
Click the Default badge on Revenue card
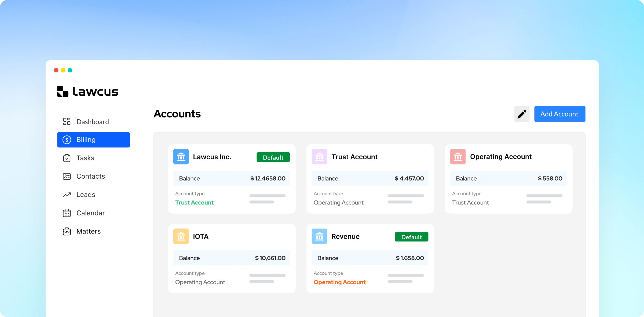[x=411, y=237]
